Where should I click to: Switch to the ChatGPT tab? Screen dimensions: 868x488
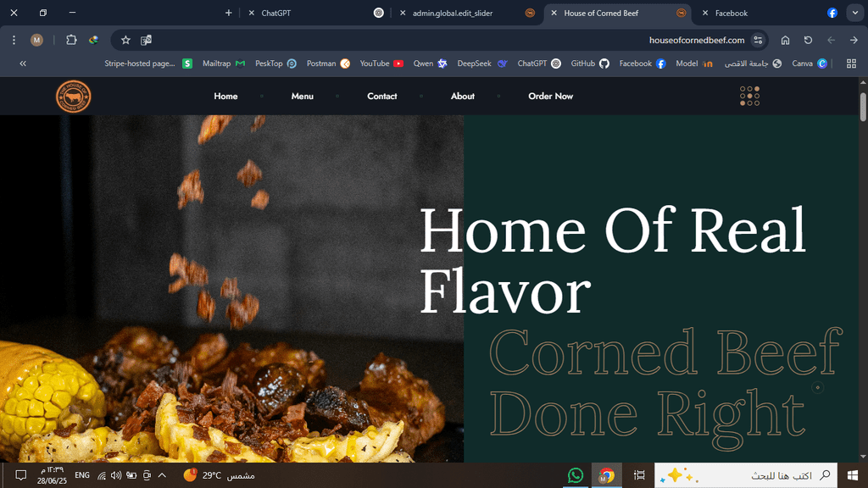pos(315,13)
